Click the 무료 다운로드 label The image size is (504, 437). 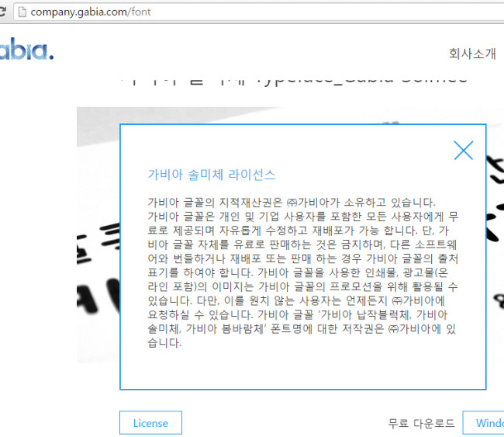tap(421, 423)
